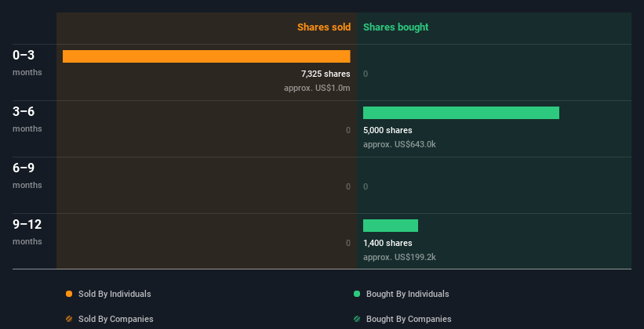Click the Sold By Individuals legend dot
Screen dimensions: 644x329
pos(69,294)
